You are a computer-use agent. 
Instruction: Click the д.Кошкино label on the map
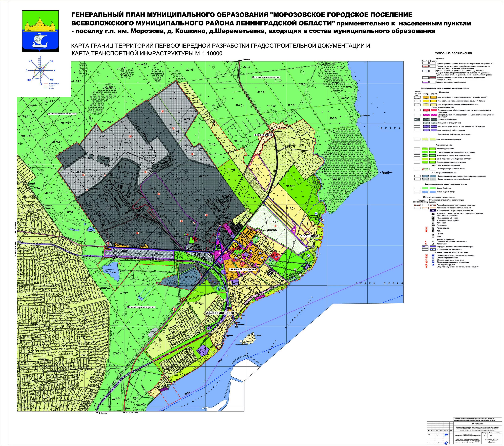309,236
